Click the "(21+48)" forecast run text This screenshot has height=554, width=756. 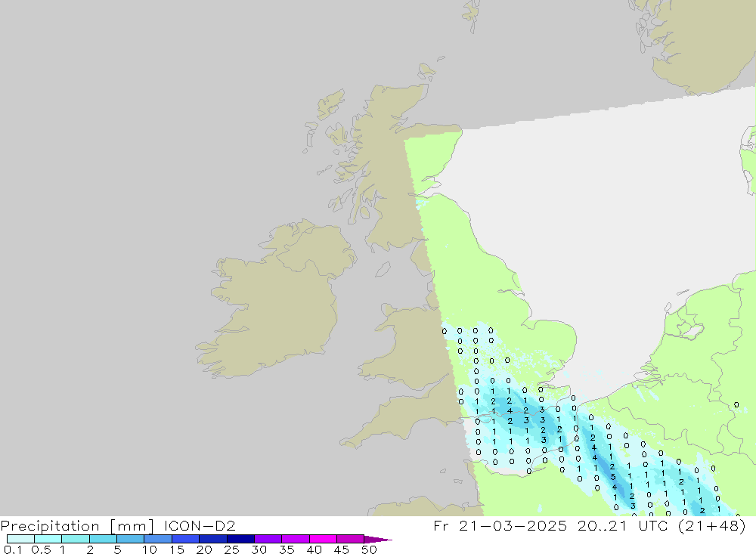tap(712, 525)
